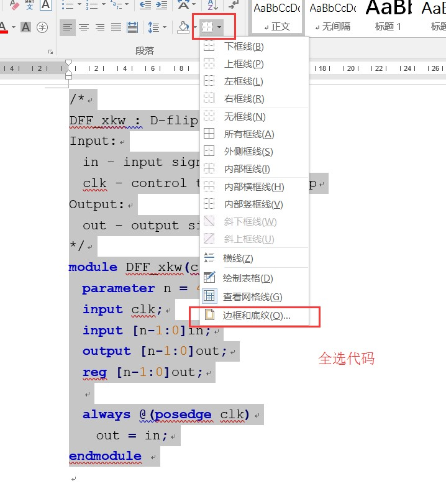The height and width of the screenshot is (504, 446).
Task: Toggle center alignment
Action: click(x=83, y=27)
